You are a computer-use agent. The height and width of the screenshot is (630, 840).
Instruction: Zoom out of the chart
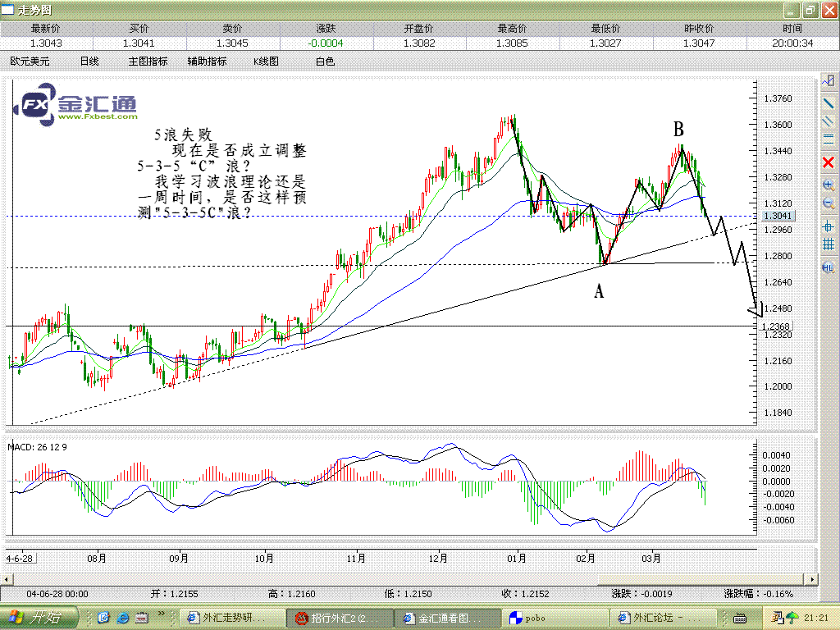[829, 203]
